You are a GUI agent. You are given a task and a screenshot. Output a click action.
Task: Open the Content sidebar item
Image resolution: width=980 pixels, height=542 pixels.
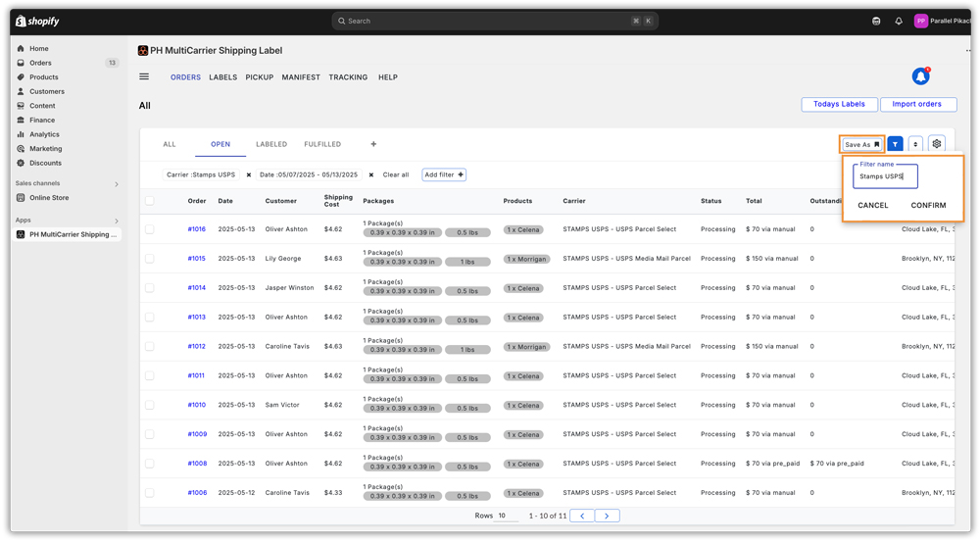point(42,106)
